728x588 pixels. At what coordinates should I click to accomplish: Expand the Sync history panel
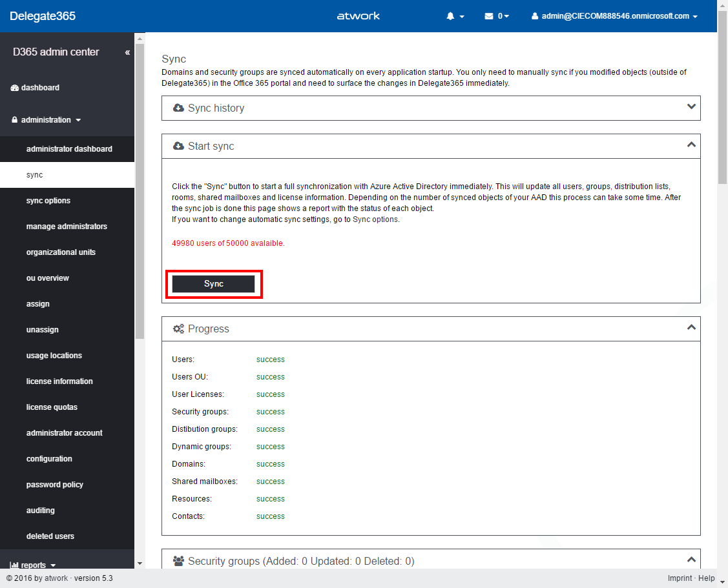(691, 107)
